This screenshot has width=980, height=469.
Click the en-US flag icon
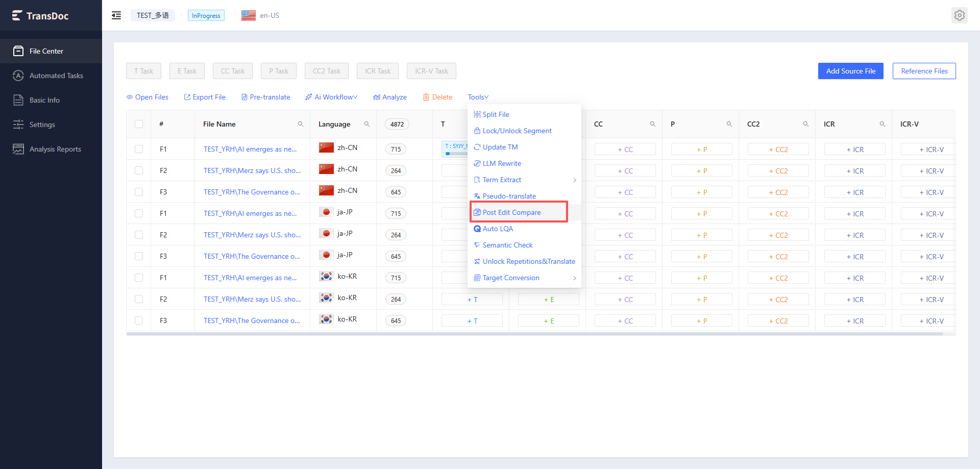pos(249,15)
